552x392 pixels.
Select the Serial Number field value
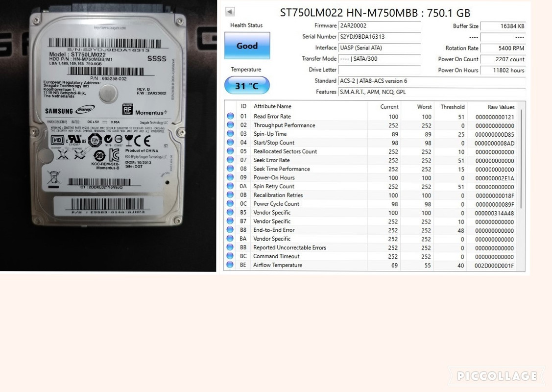(x=380, y=37)
